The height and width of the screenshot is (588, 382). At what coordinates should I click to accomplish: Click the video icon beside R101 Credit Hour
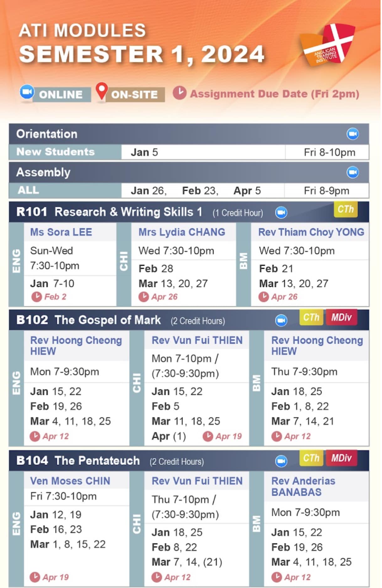pyautogui.click(x=281, y=212)
